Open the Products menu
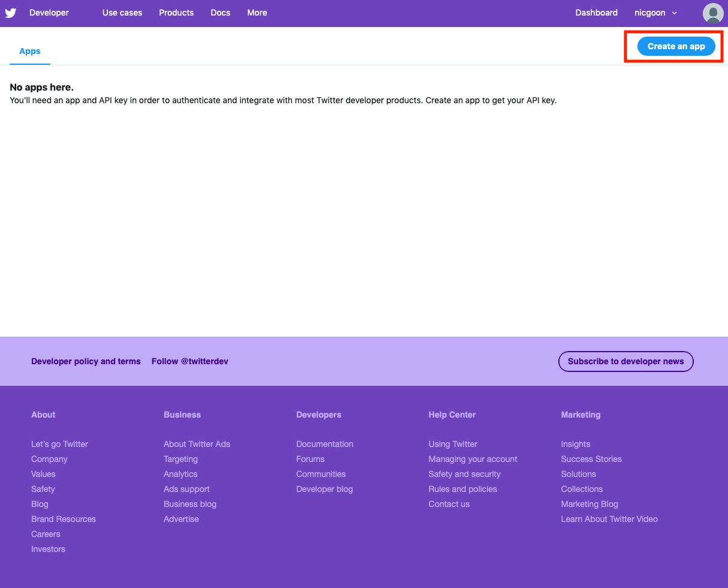This screenshot has height=588, width=728. click(x=176, y=13)
